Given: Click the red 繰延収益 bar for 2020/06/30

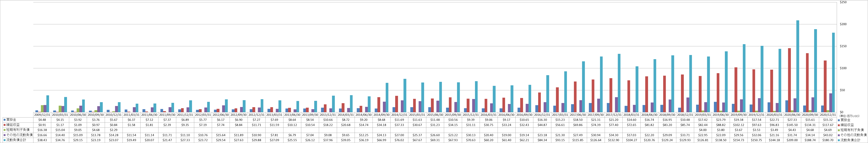Looking at the screenshot, I should 789,80.
